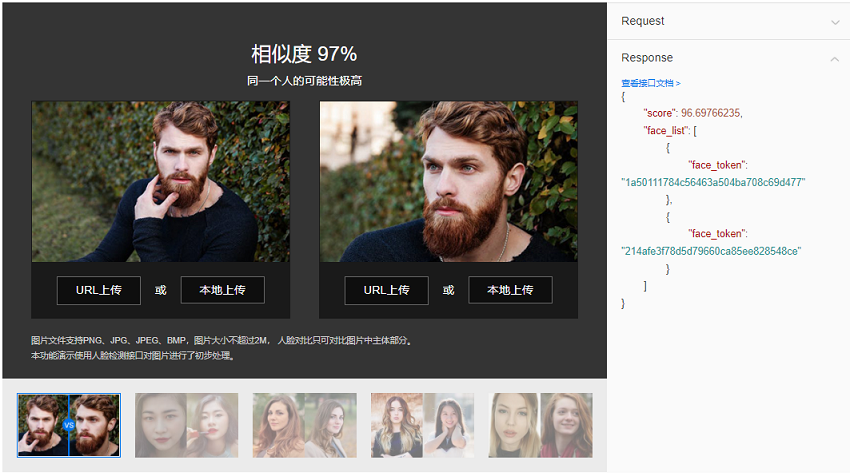Click left image URL上传 button

[x=99, y=290]
